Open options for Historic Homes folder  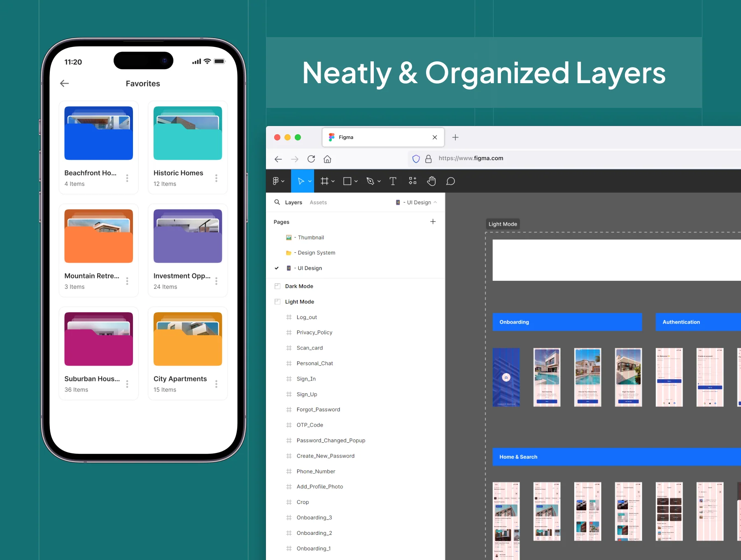pos(216,178)
